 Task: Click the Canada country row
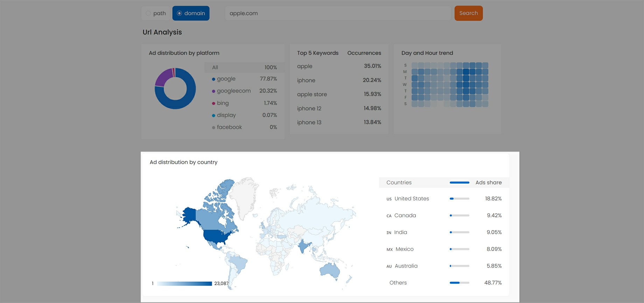(x=444, y=215)
